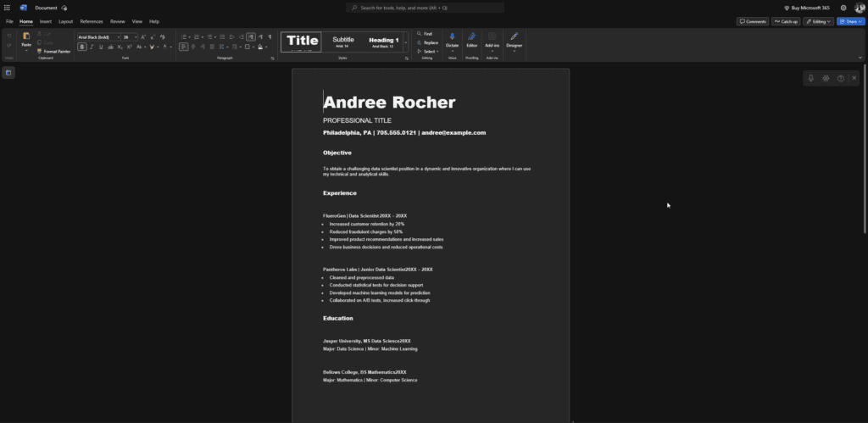Switch to the Insert tab
Screen dimensions: 868x423
click(x=46, y=21)
